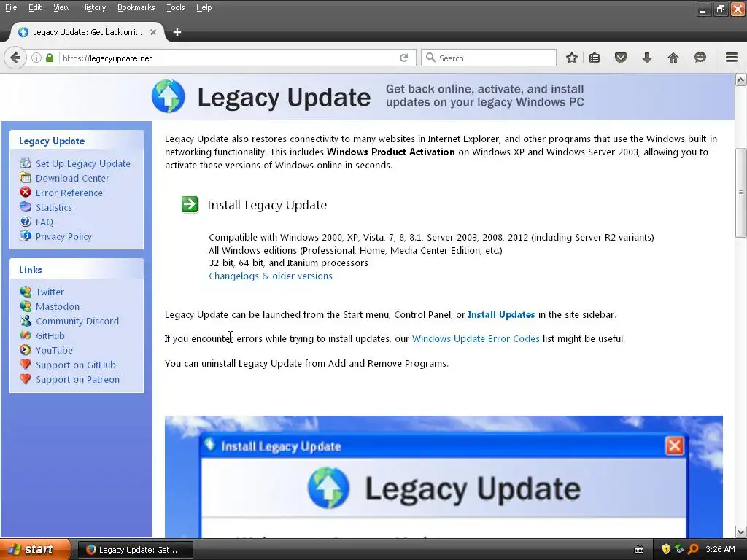
Task: Click the Download Center calendar icon
Action: tap(26, 178)
